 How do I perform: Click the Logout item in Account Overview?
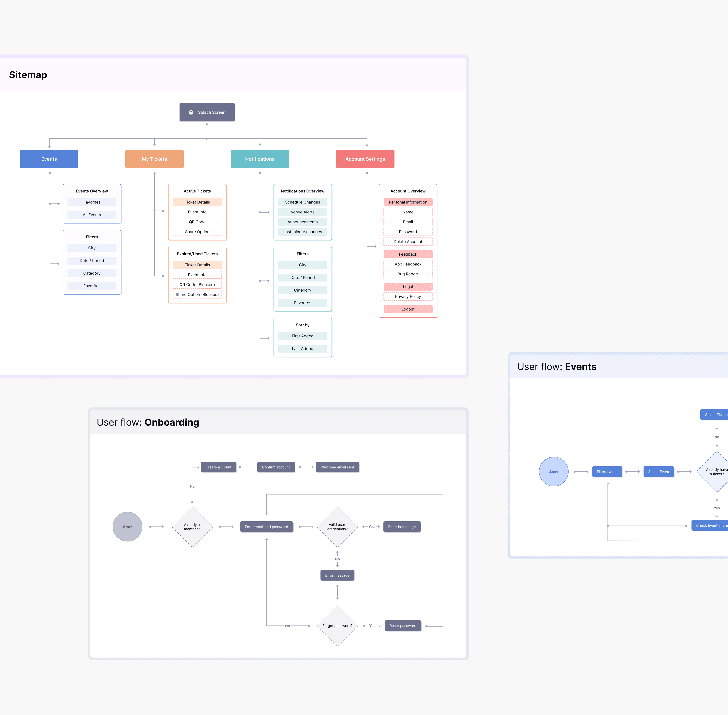[x=408, y=309]
